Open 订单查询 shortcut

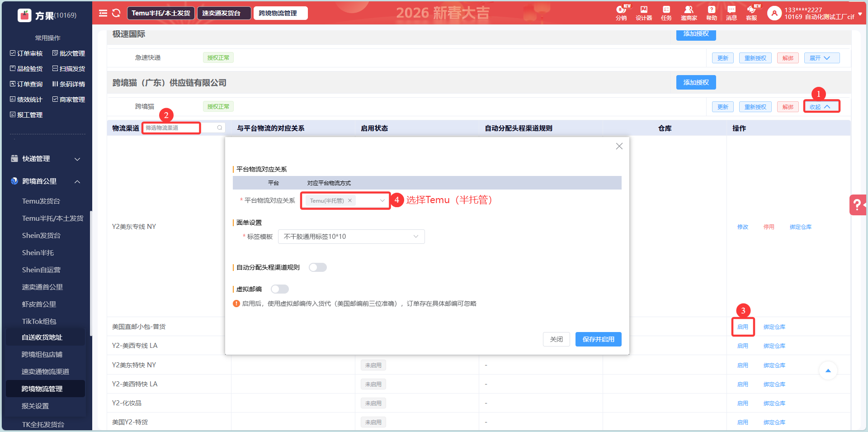tap(26, 84)
